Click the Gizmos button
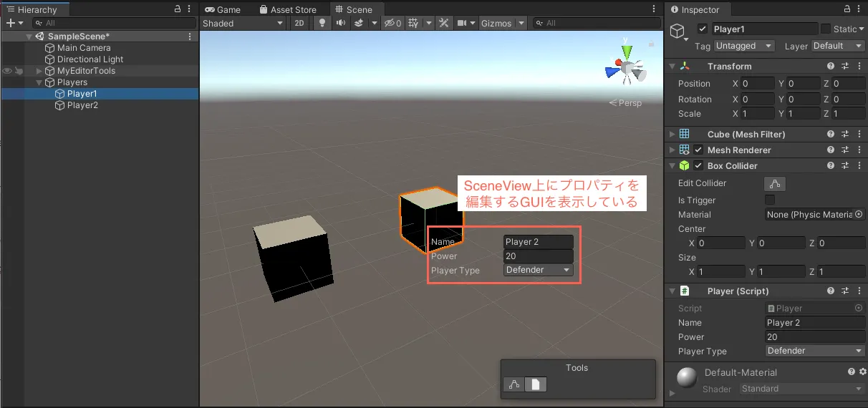868x408 pixels. point(496,23)
